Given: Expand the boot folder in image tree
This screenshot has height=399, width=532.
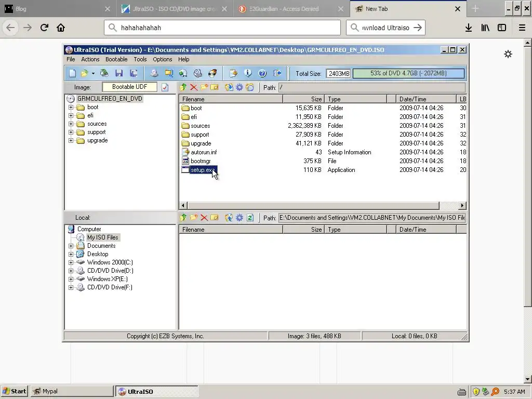Looking at the screenshot, I should 71,107.
